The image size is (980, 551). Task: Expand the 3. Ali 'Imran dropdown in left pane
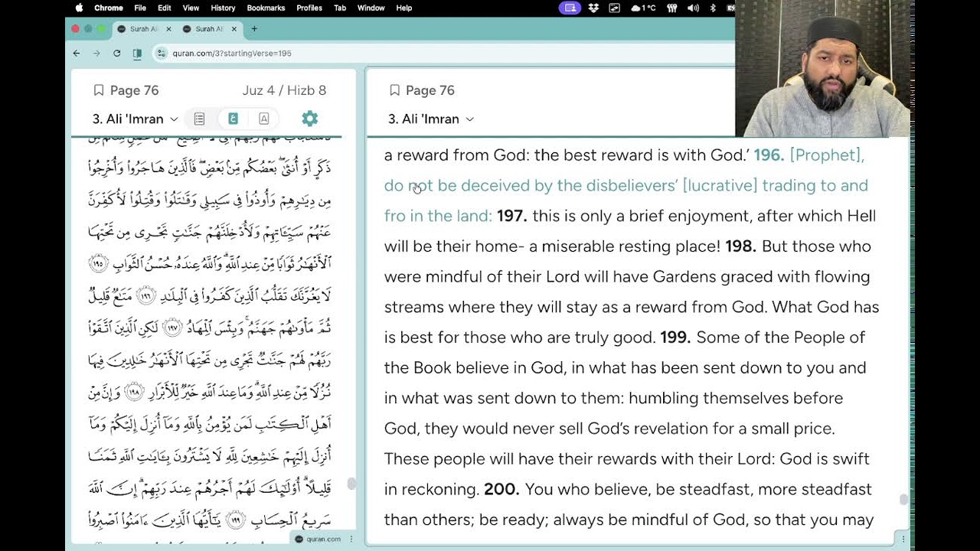135,119
